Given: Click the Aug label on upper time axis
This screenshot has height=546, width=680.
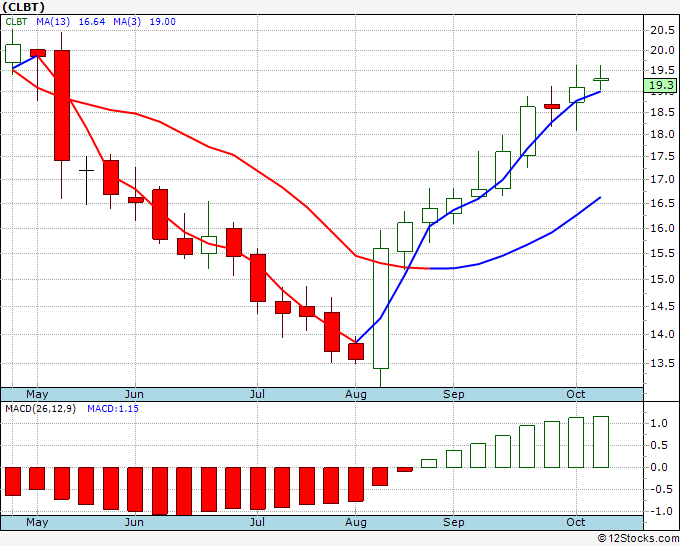Looking at the screenshot, I should tap(356, 394).
